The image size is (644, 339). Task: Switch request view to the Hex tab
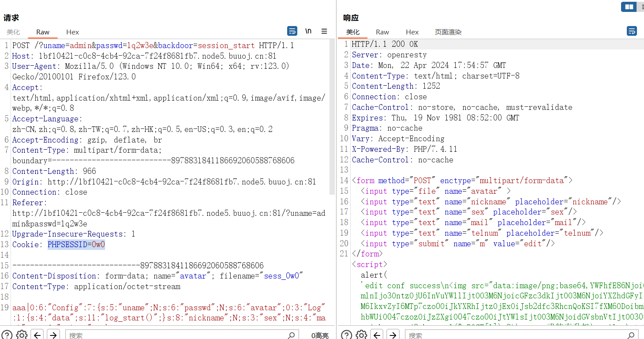[73, 32]
